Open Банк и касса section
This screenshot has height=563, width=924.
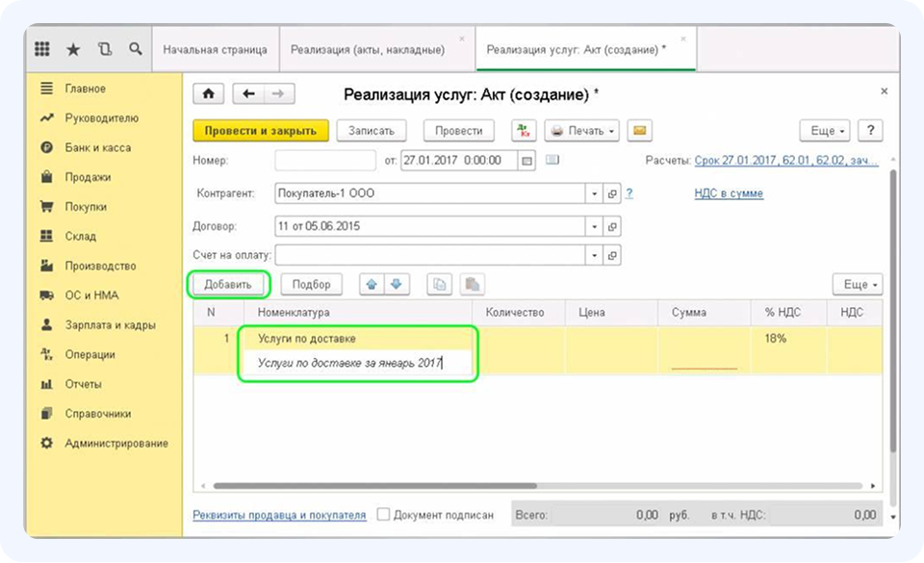coord(97,148)
